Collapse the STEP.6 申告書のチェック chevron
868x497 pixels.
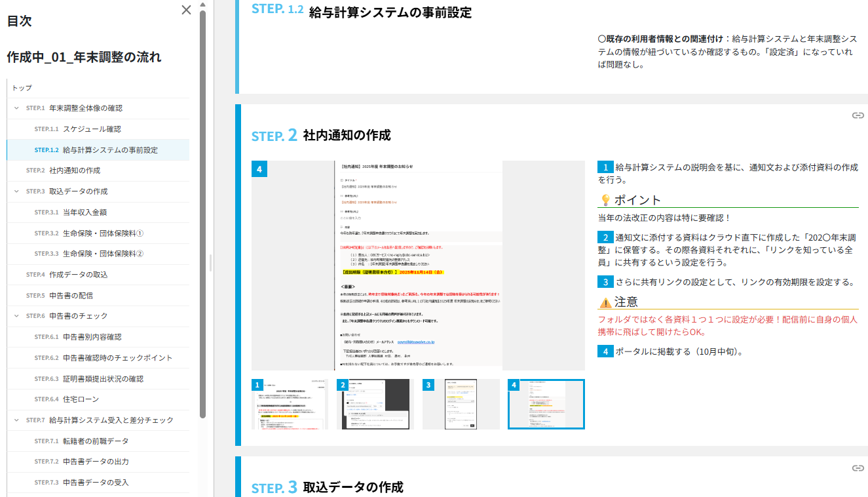[x=17, y=316]
